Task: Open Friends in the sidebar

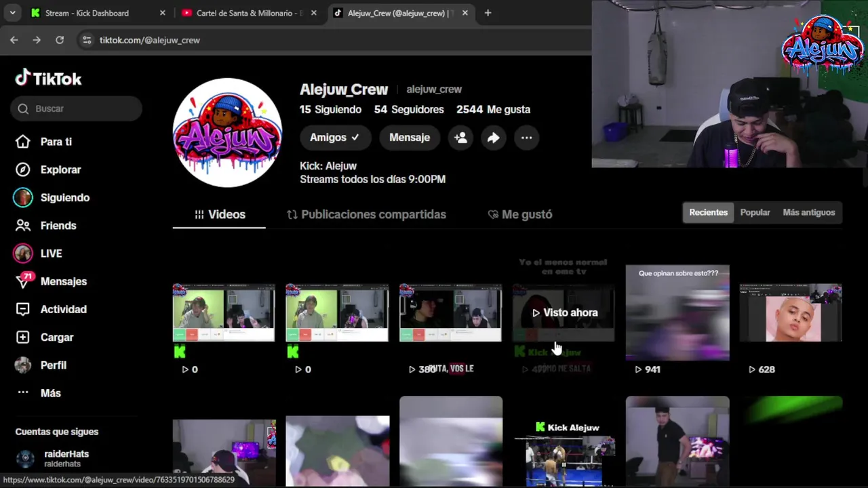Action: pyautogui.click(x=47, y=225)
